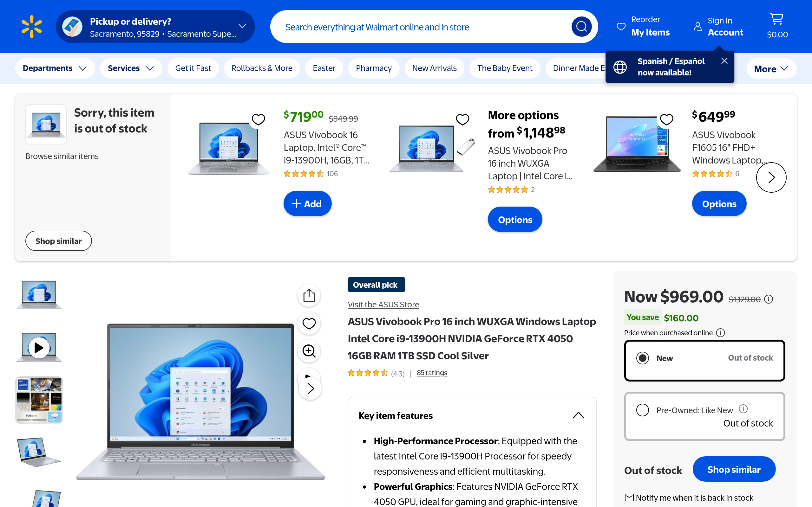The width and height of the screenshot is (812, 507).
Task: Click the Walmart spark logo
Action: (31, 27)
